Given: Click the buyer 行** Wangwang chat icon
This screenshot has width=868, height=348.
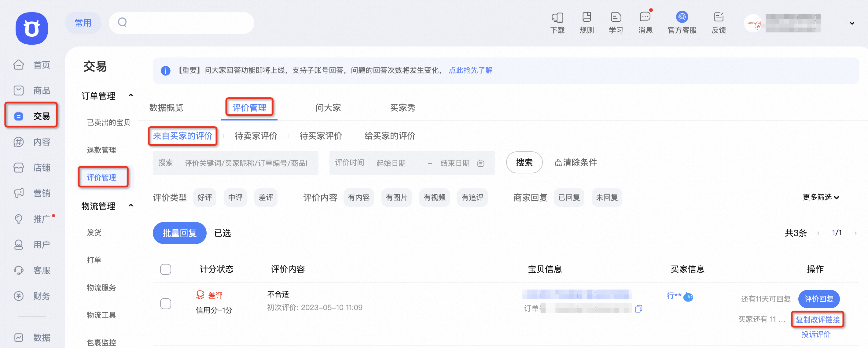Looking at the screenshot, I should (x=688, y=297).
